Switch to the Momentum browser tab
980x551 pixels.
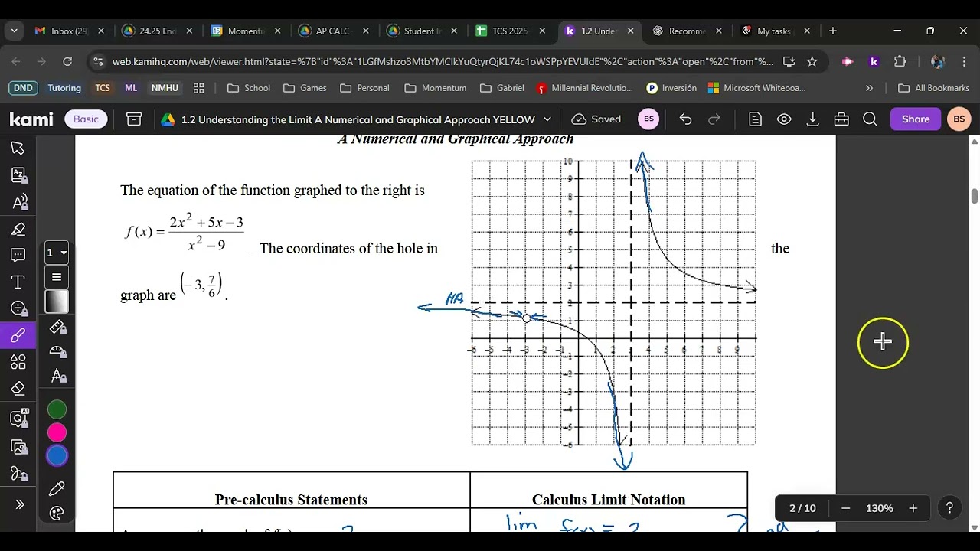pyautogui.click(x=246, y=31)
